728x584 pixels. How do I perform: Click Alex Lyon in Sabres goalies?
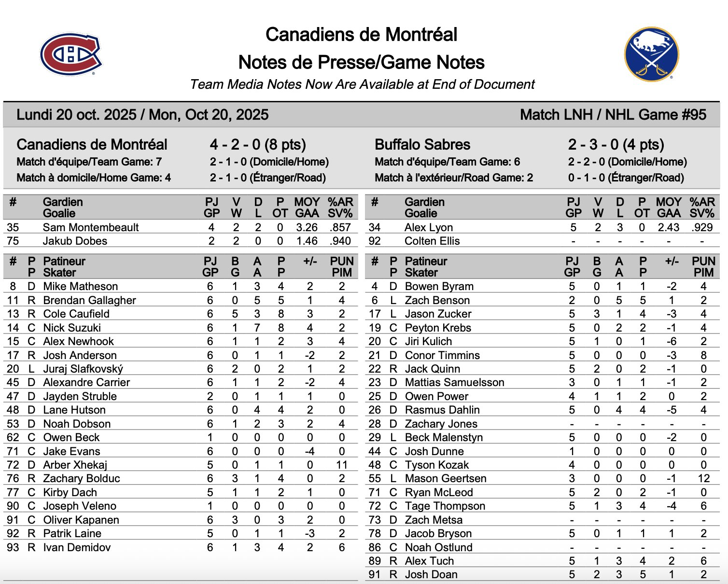tap(428, 227)
